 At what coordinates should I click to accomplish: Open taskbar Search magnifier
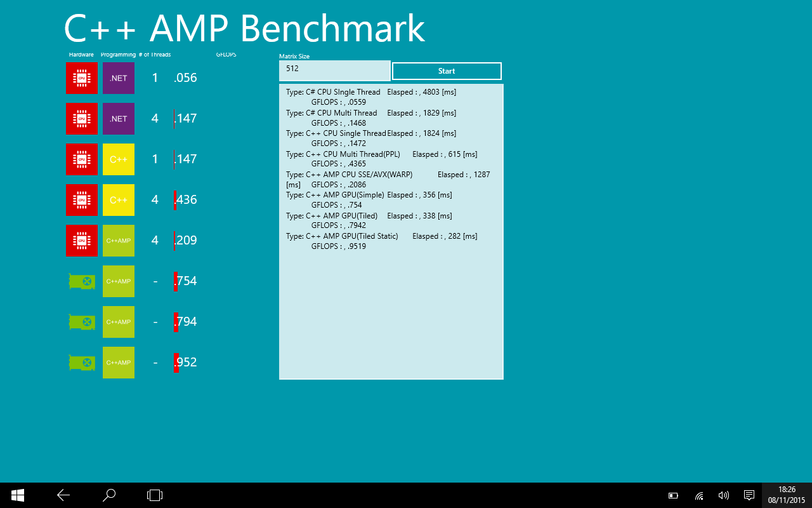109,495
